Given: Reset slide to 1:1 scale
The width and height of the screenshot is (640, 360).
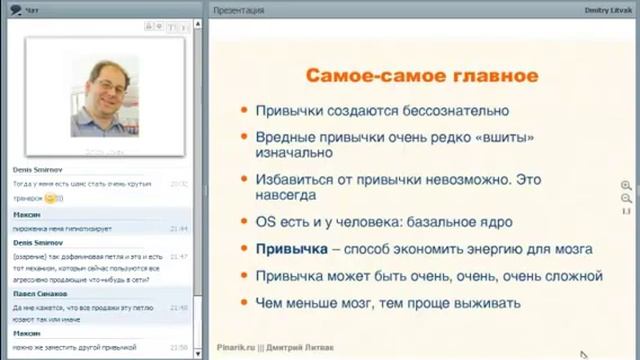Looking at the screenshot, I should coord(626,211).
